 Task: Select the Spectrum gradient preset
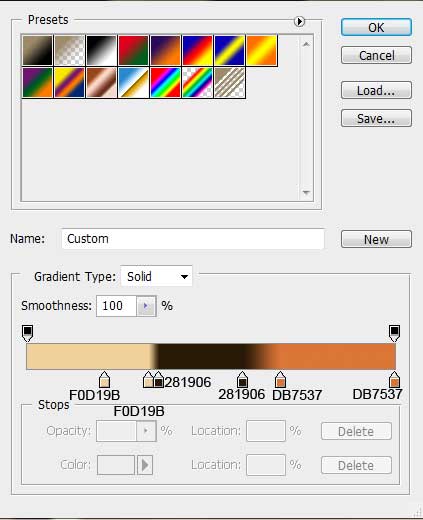click(x=165, y=82)
